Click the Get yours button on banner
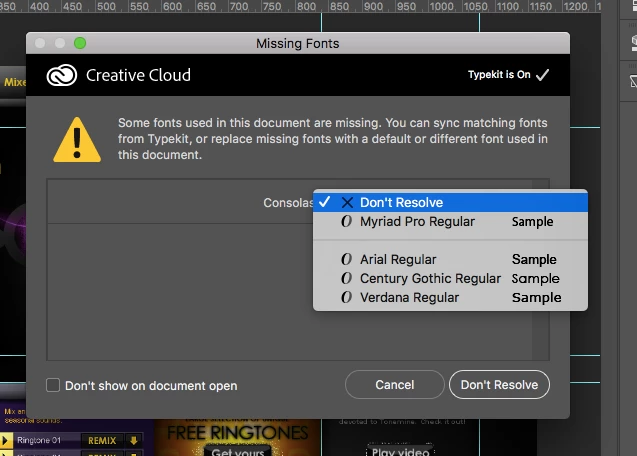Screen dimensions: 637x456 tap(238, 452)
